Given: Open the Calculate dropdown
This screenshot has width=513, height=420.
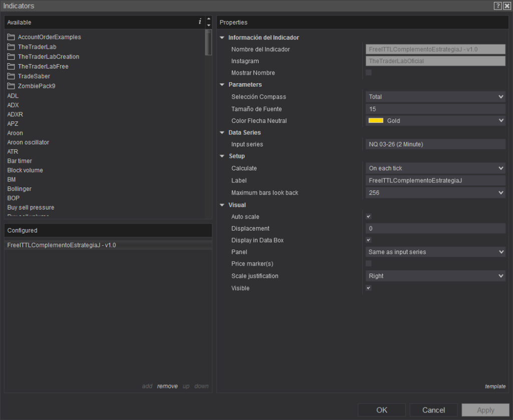Looking at the screenshot, I should tap(435, 168).
